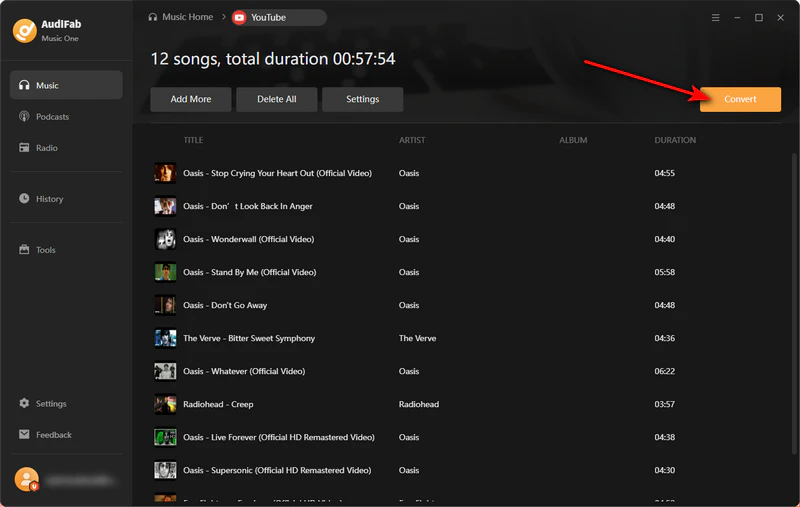Select 'Oasis - Live Forever' title
This screenshot has height=507, width=800.
click(279, 437)
